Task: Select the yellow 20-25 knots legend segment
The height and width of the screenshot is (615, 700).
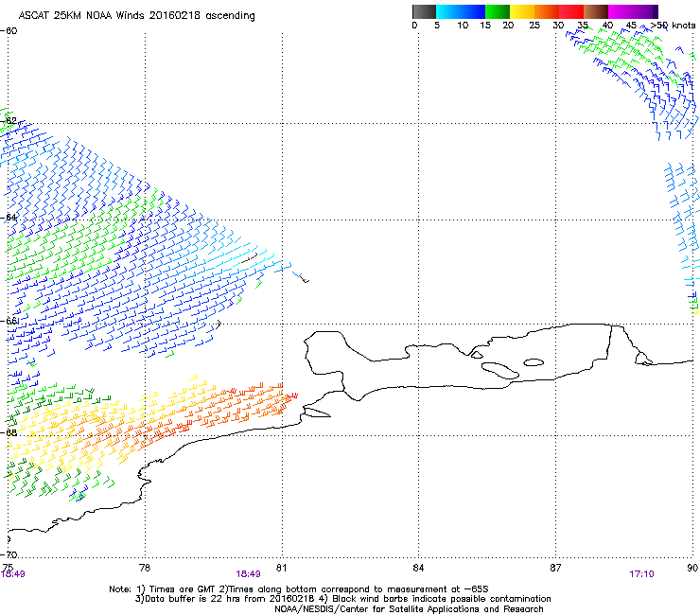Action: (x=522, y=11)
